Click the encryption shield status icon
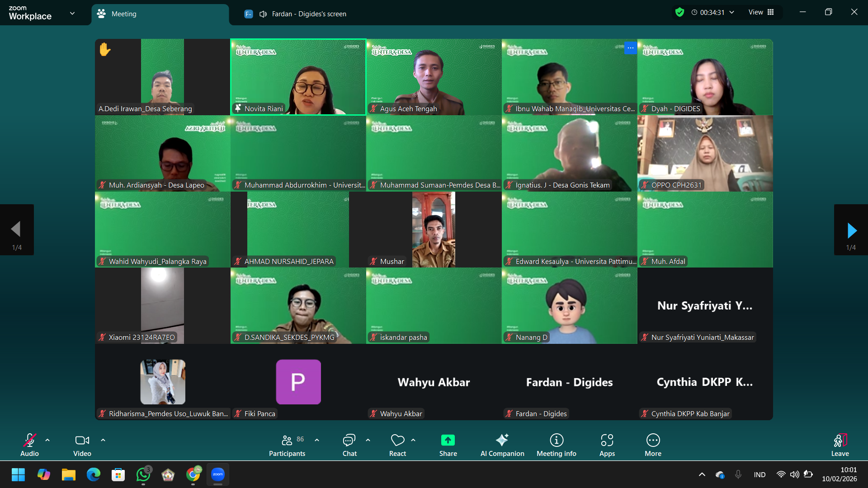The height and width of the screenshot is (488, 868). [679, 12]
